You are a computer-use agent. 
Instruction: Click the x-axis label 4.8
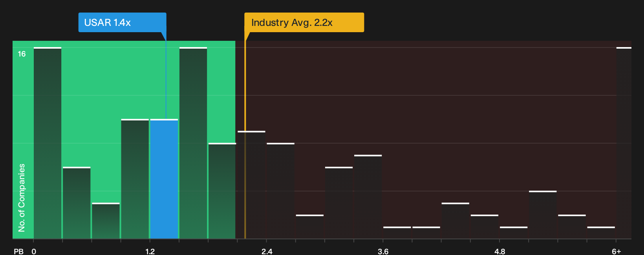499,251
